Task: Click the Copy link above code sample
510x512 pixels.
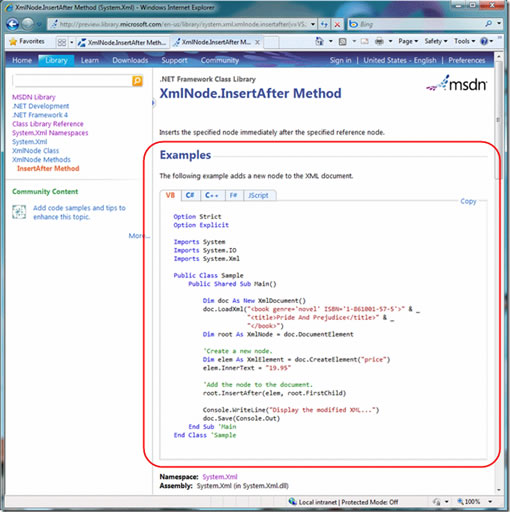Action: 468,201
